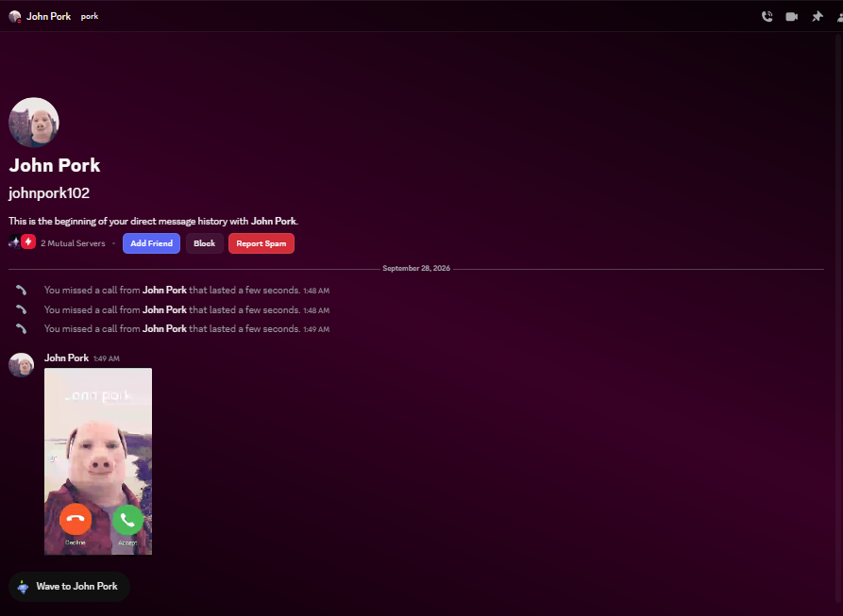Image resolution: width=843 pixels, height=616 pixels.
Task: Start a video call from the header
Action: coord(792,17)
